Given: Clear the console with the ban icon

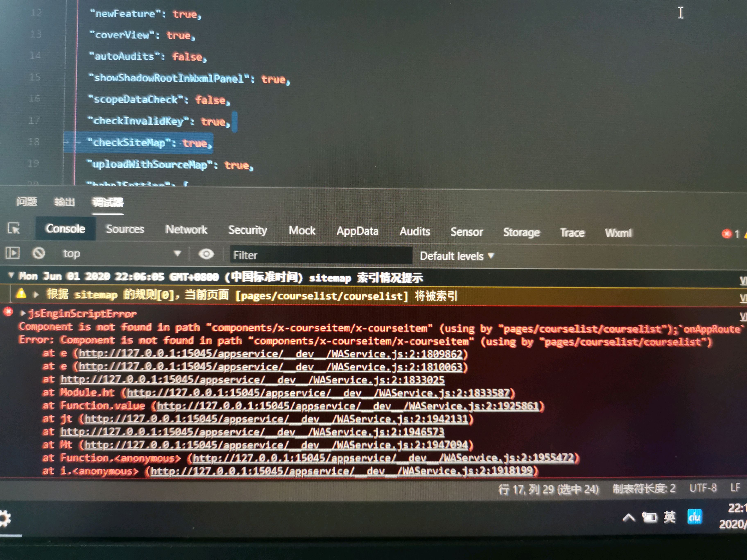Looking at the screenshot, I should point(39,253).
